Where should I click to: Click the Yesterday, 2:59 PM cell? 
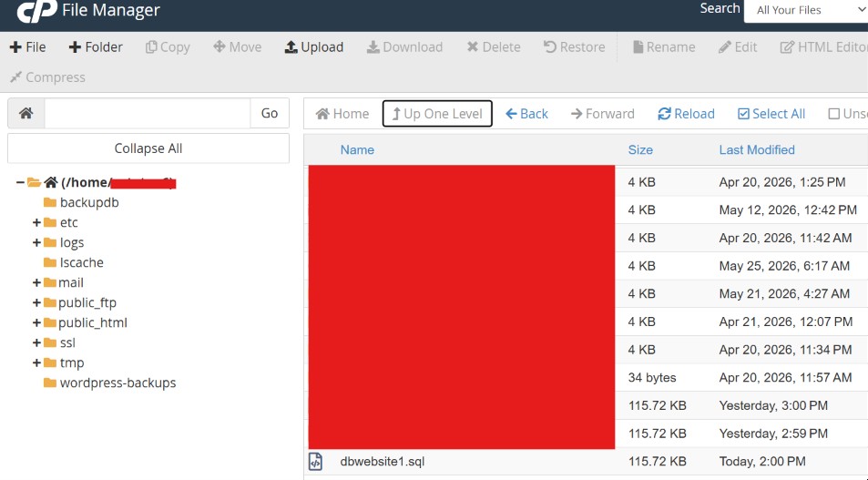point(773,434)
